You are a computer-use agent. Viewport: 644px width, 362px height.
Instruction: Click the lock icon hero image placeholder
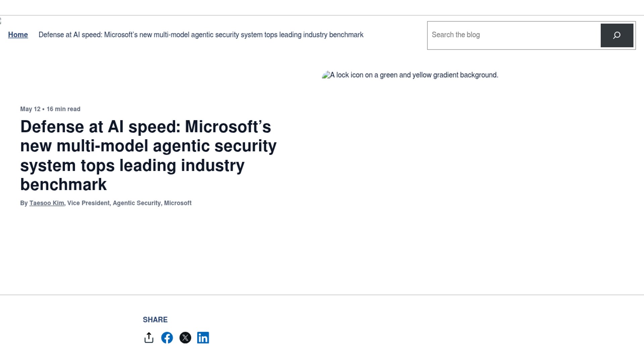(410, 75)
